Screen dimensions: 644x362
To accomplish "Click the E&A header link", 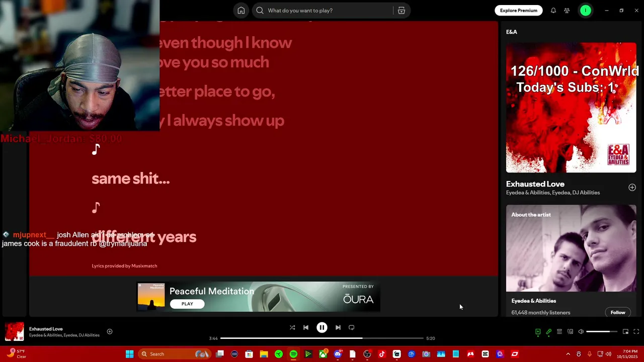I will coord(512,32).
